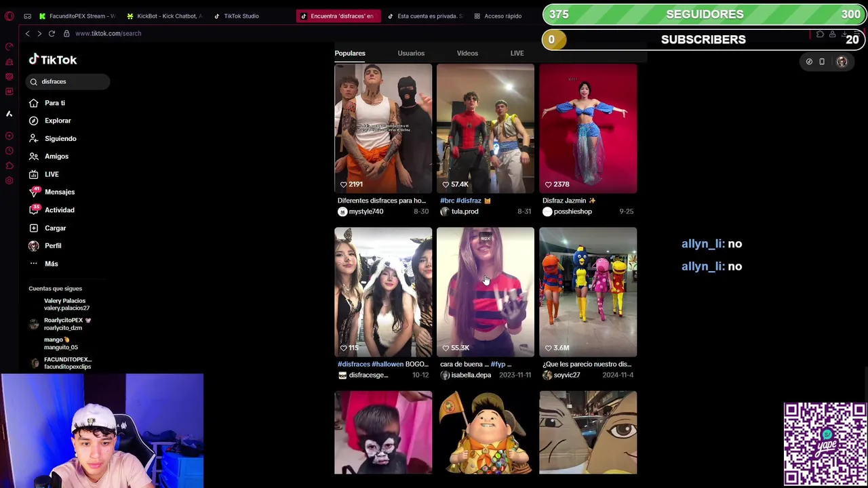The height and width of the screenshot is (488, 868).
Task: Open followed account FACUNDITOPEX clips
Action: (x=60, y=363)
